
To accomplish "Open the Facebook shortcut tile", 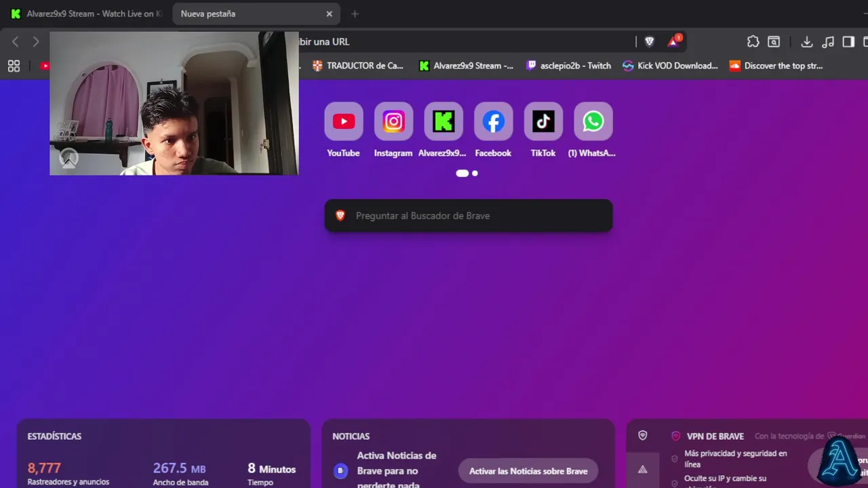I will click(493, 121).
